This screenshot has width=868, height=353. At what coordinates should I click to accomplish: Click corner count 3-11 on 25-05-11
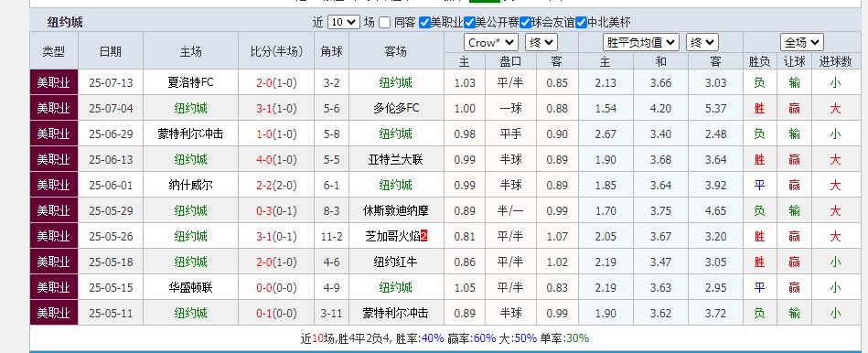click(x=332, y=313)
